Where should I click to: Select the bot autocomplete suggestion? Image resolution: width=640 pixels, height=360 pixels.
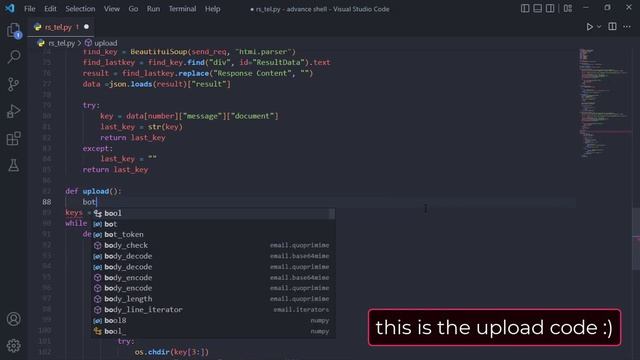(212, 224)
